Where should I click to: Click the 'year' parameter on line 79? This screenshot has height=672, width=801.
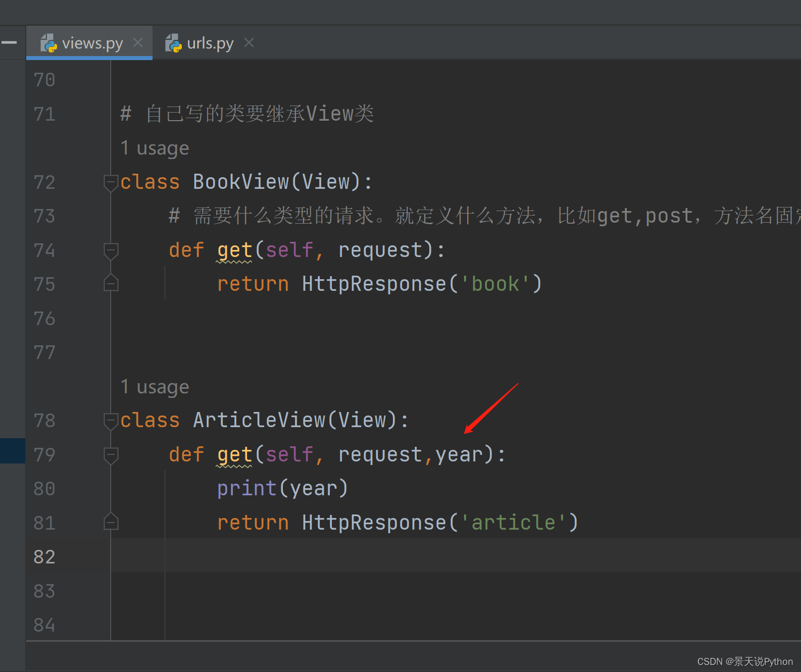[x=459, y=455]
